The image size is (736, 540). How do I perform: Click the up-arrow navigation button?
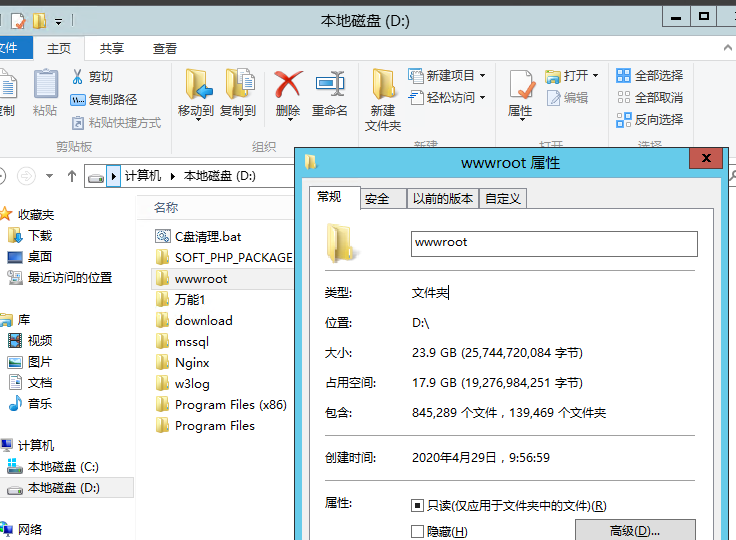point(72,176)
